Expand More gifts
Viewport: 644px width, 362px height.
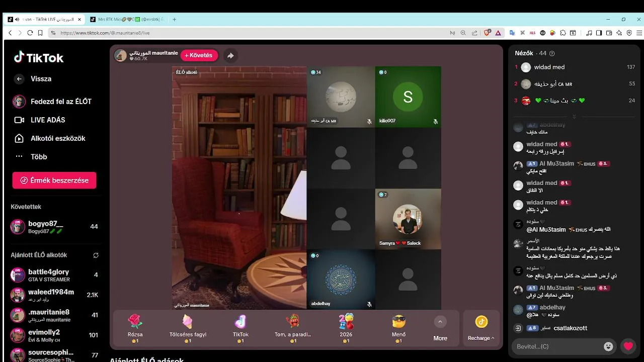[x=440, y=329]
